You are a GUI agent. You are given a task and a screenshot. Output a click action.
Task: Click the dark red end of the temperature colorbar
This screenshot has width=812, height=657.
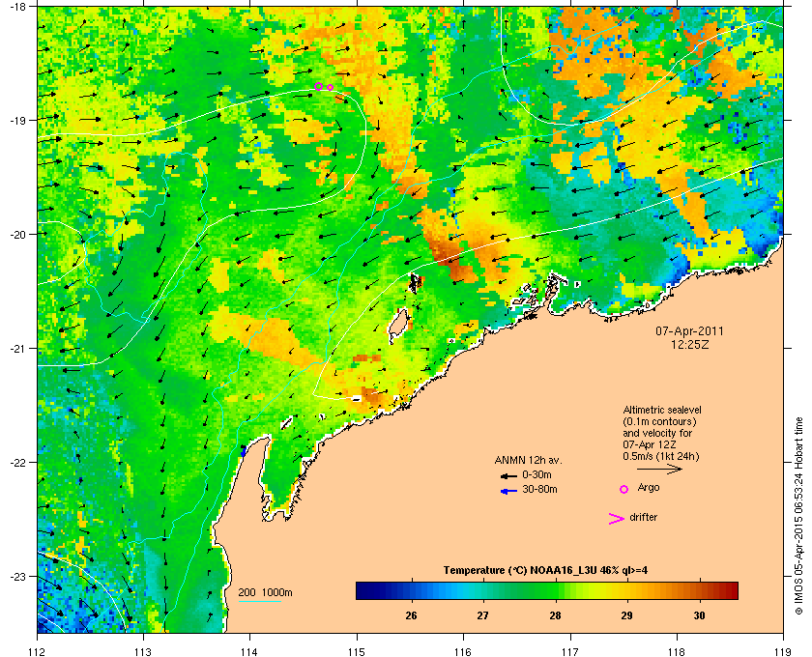(x=731, y=590)
